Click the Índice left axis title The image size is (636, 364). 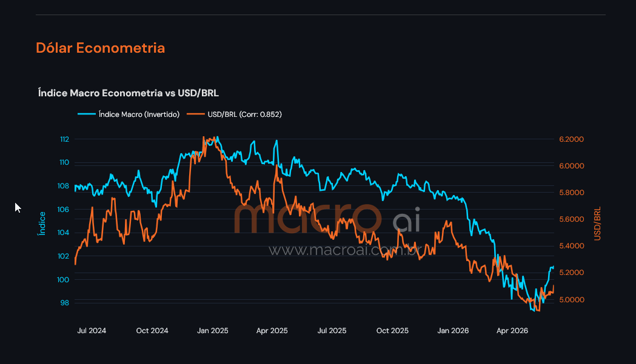pyautogui.click(x=42, y=223)
